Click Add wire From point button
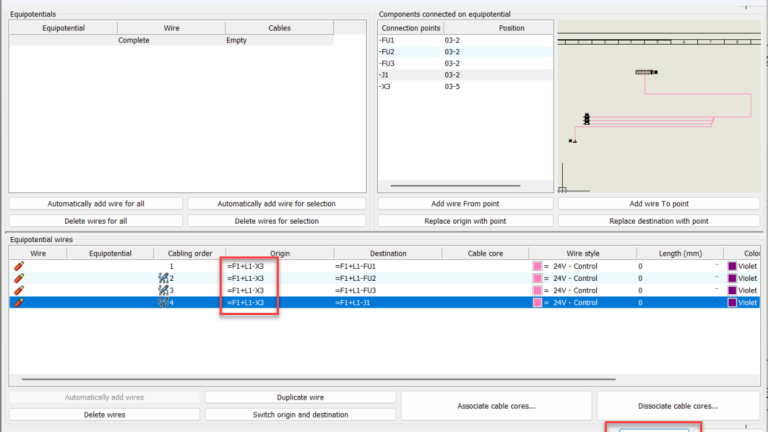The image size is (768, 432). pos(465,204)
